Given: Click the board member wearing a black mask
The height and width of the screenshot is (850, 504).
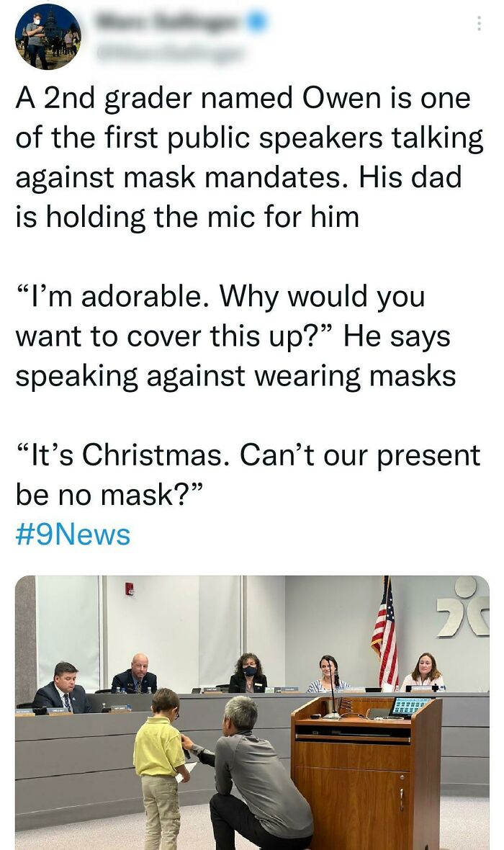Looking at the screenshot, I should [248, 673].
